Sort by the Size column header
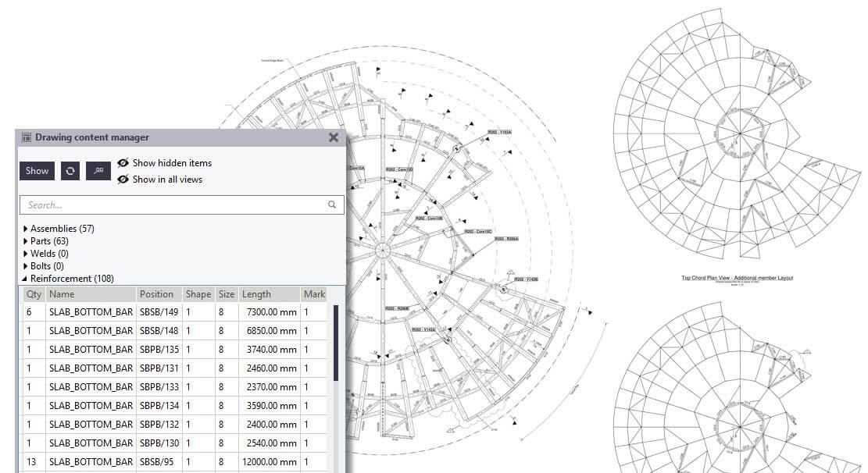 click(x=227, y=294)
